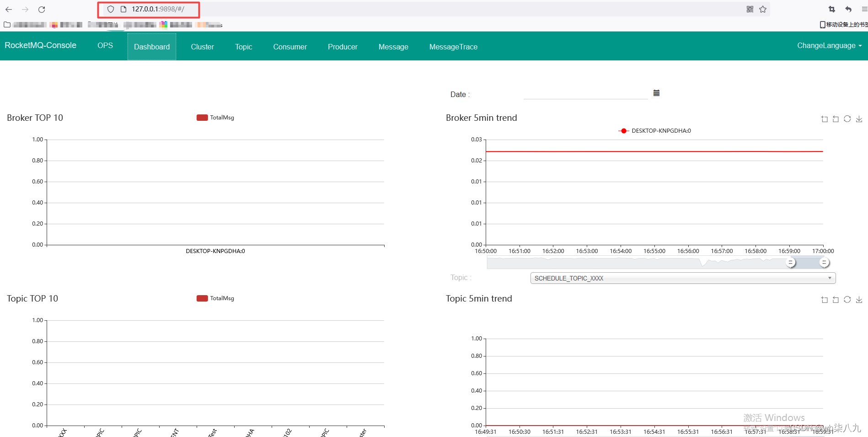Screen dimensions: 868x437
Task: Click the undo arrow icon in browser toolbar
Action: pyautogui.click(x=848, y=9)
